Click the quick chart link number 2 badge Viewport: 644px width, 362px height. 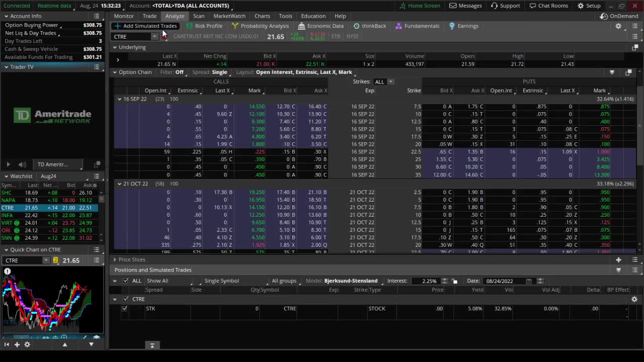pyautogui.click(x=55, y=260)
